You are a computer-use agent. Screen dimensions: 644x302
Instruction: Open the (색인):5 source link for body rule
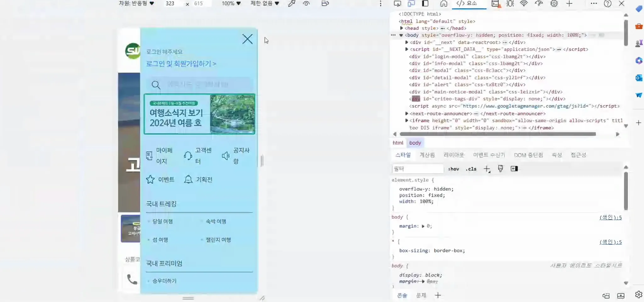point(610,217)
